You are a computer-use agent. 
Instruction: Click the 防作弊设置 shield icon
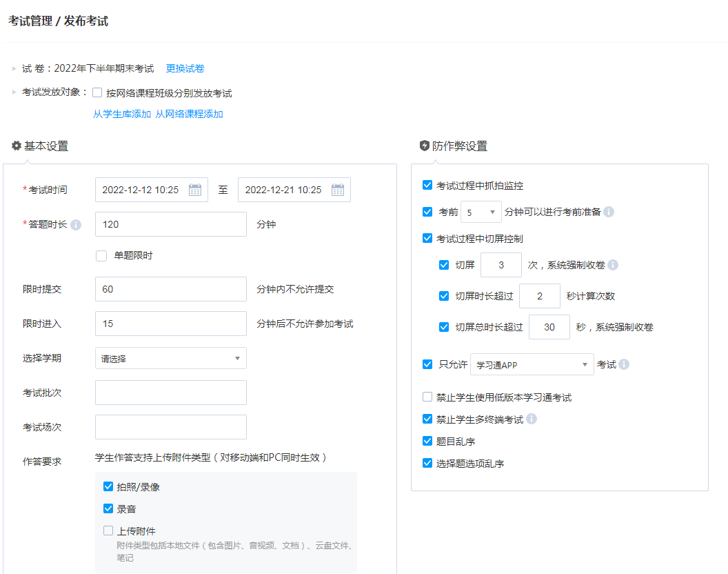[425, 146]
